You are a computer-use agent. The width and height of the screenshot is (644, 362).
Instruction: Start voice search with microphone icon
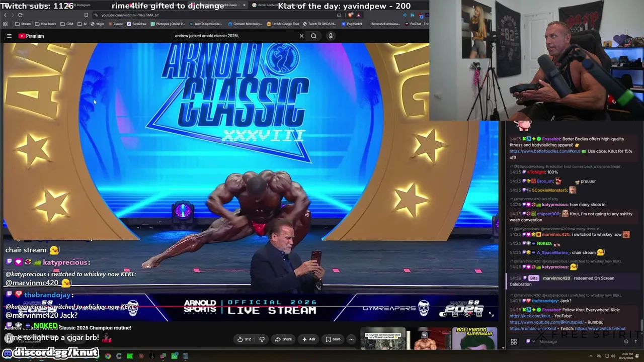coord(331,36)
